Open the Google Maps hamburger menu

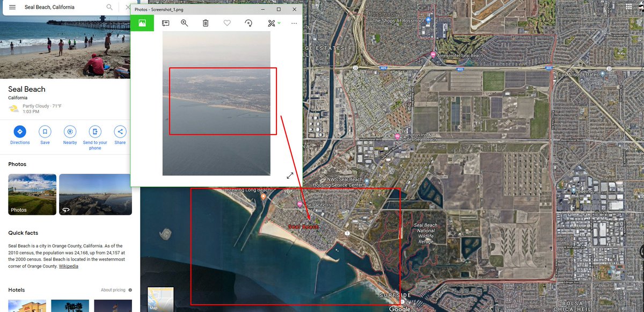[x=12, y=8]
